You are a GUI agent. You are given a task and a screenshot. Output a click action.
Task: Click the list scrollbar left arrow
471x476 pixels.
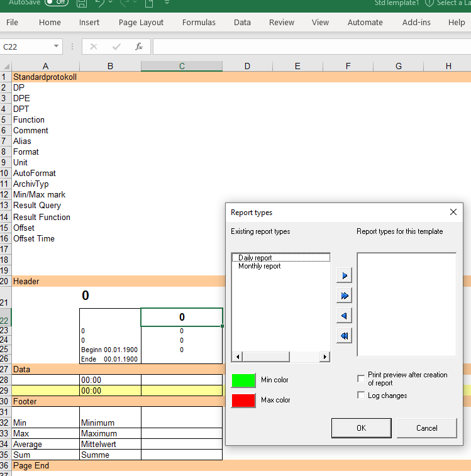pyautogui.click(x=238, y=357)
